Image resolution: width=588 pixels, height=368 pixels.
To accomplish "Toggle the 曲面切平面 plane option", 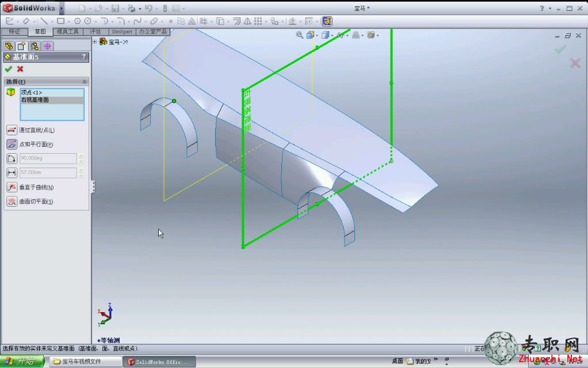I will point(12,201).
